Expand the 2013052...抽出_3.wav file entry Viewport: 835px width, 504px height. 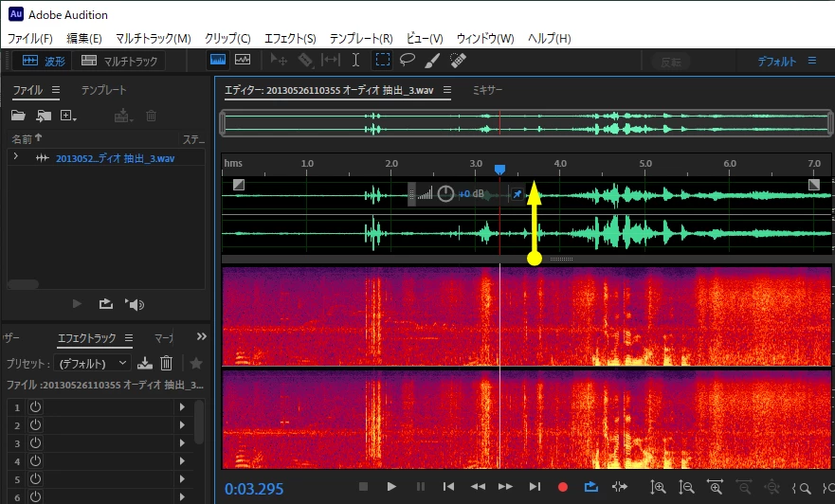pyautogui.click(x=16, y=157)
